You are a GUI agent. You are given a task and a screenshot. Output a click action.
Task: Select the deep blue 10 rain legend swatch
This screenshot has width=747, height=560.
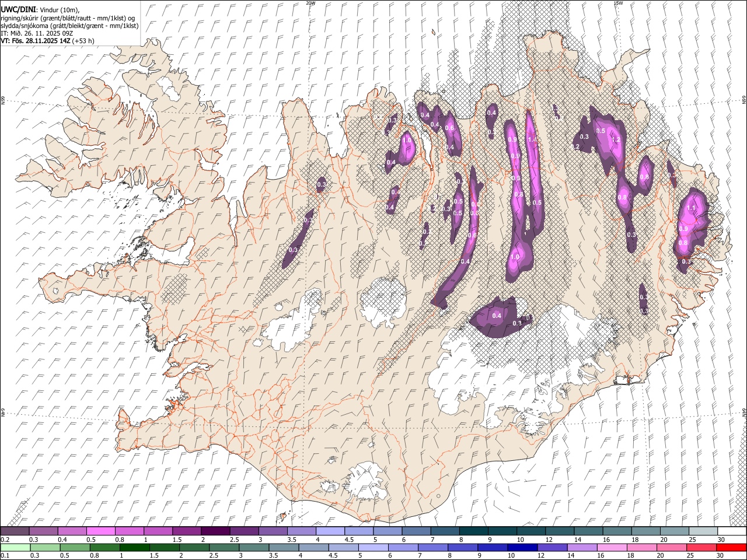coord(522,548)
